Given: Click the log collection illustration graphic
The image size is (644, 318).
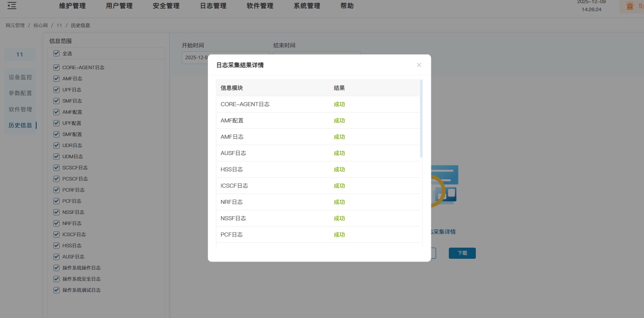Looking at the screenshot, I should point(445,185).
